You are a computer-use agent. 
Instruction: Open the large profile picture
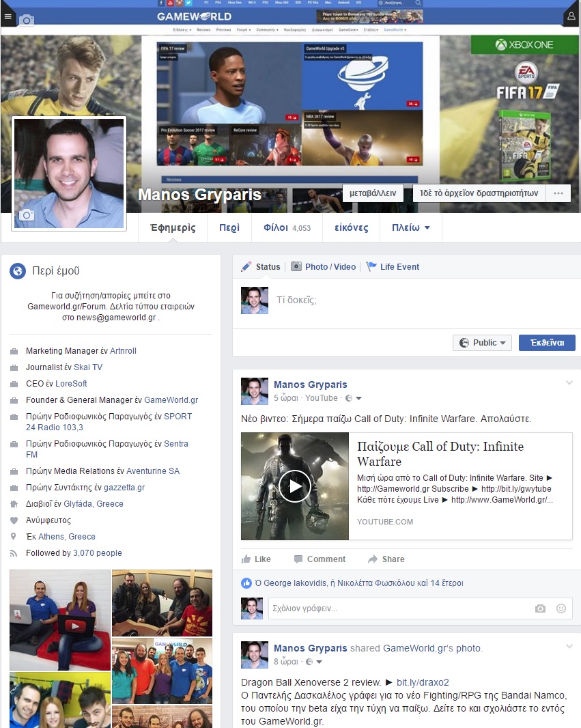69,173
